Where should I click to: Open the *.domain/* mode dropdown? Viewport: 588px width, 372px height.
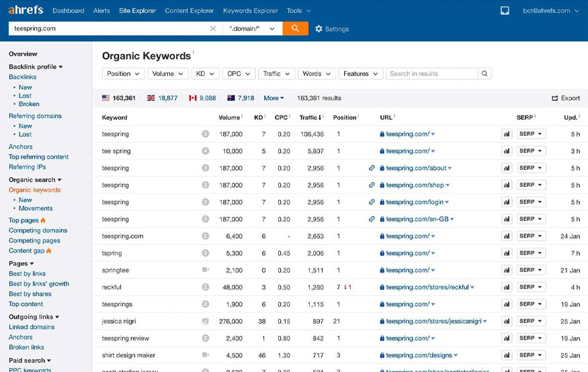tap(252, 28)
